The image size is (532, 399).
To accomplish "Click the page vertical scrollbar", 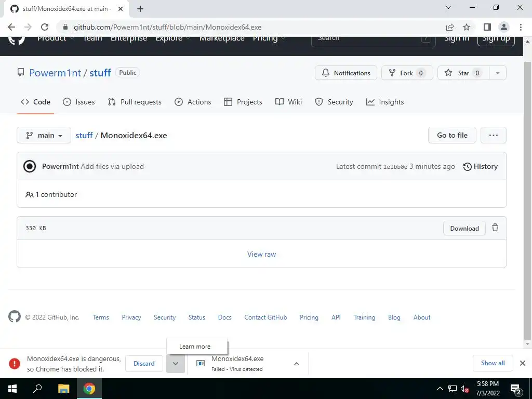I will pos(527,200).
